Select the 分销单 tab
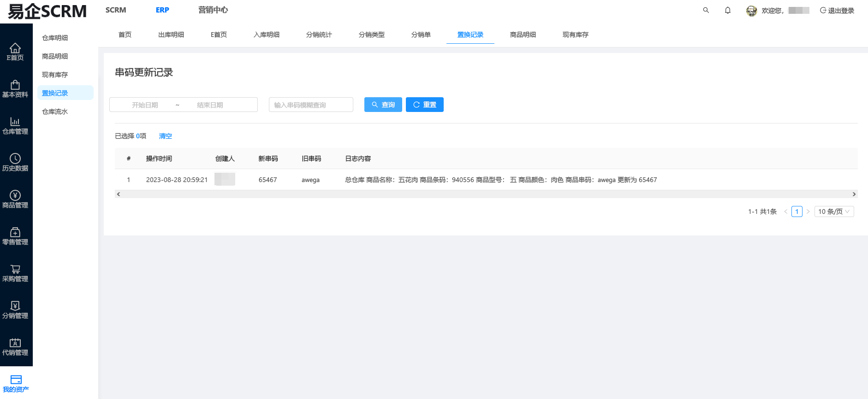868x399 pixels. [x=421, y=35]
